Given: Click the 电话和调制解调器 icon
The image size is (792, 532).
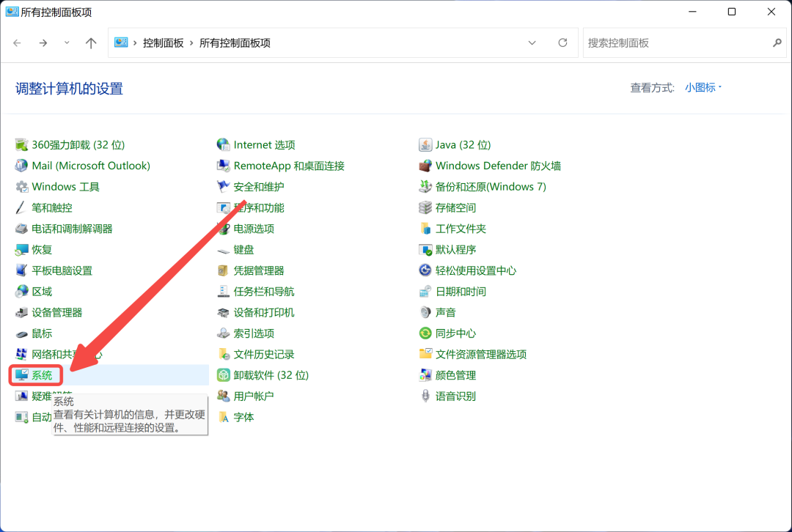Looking at the screenshot, I should pos(21,229).
